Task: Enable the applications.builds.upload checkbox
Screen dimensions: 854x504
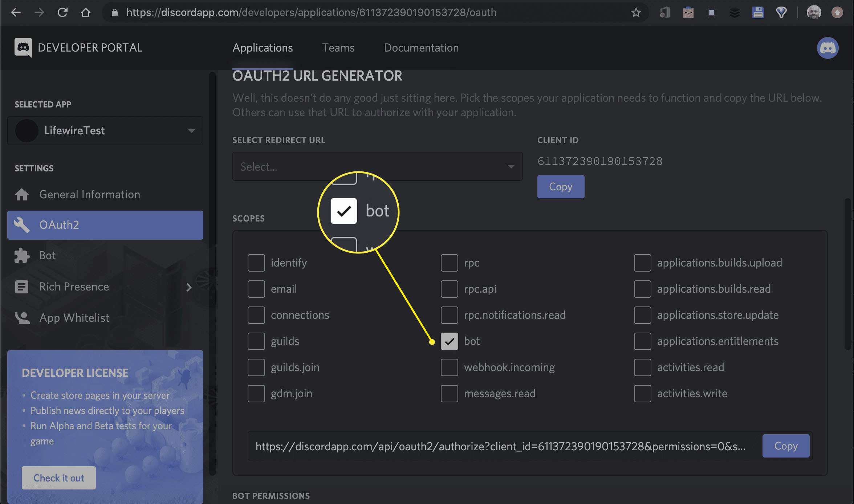Action: pos(643,263)
